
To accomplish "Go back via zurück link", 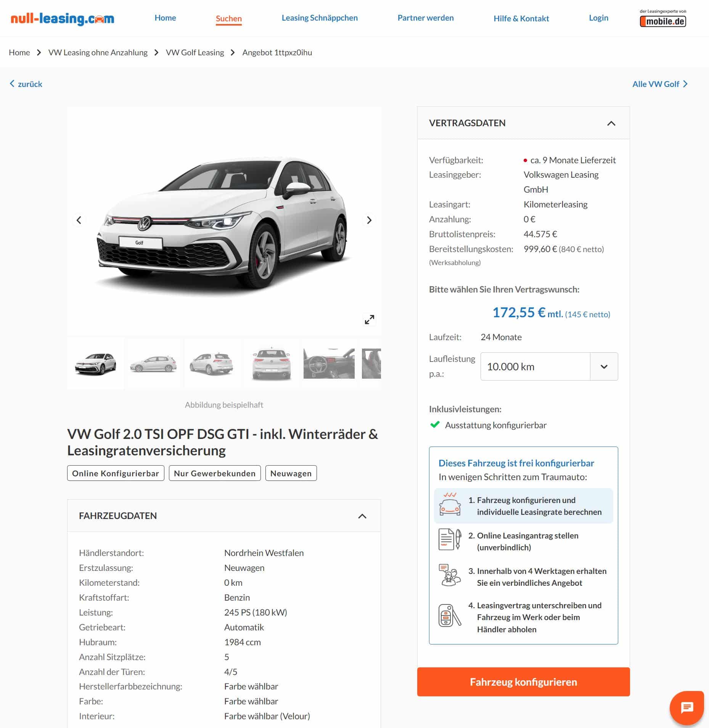I will pos(26,84).
